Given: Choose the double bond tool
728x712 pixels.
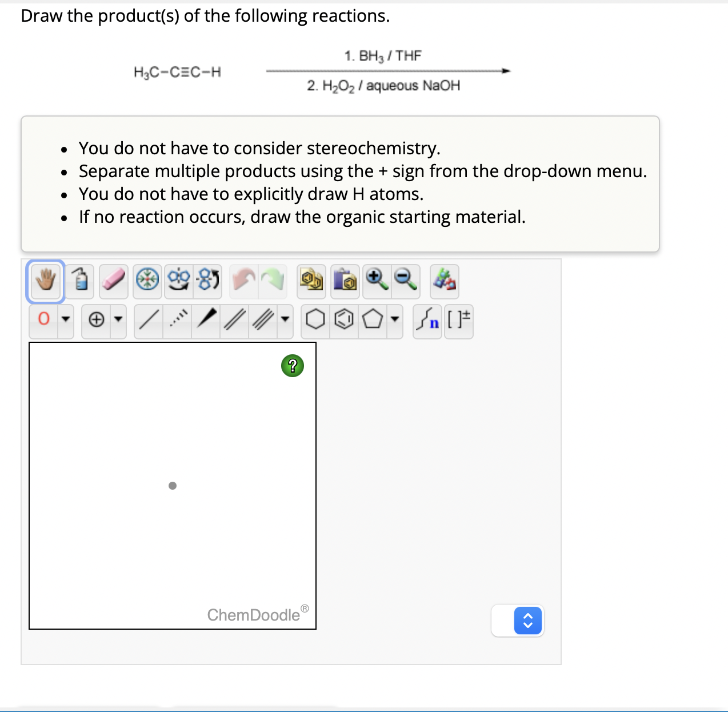Looking at the screenshot, I should [x=234, y=320].
